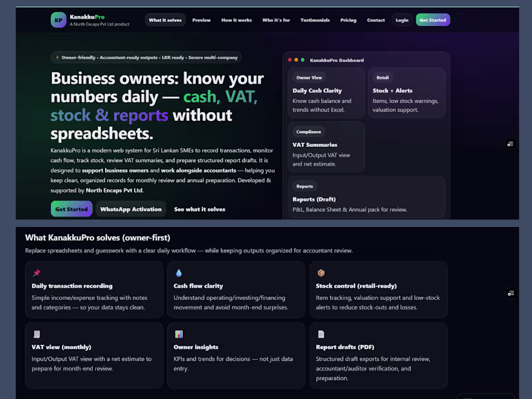The width and height of the screenshot is (532, 399).
Task: Follow the See what it solves link
Action: pos(199,209)
